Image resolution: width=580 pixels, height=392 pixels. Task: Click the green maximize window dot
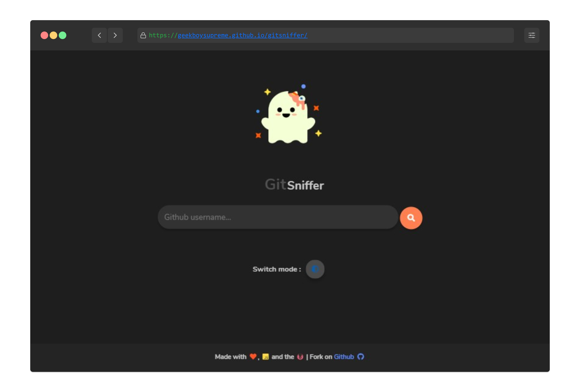[x=63, y=35]
